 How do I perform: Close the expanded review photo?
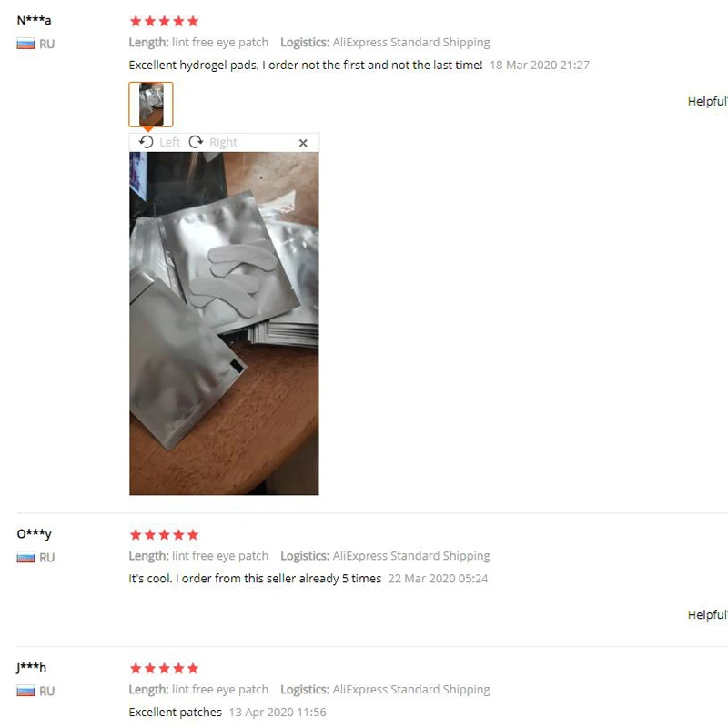(303, 143)
